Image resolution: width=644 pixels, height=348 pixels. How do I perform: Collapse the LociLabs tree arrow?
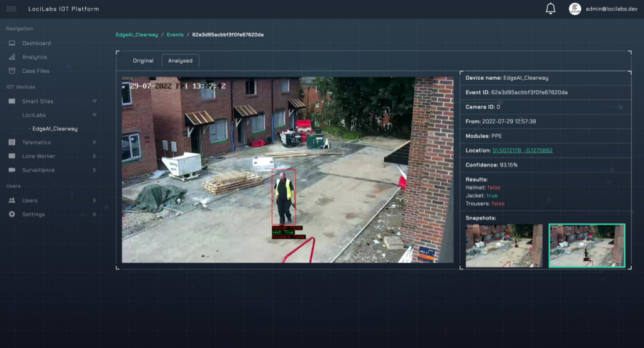tap(94, 115)
